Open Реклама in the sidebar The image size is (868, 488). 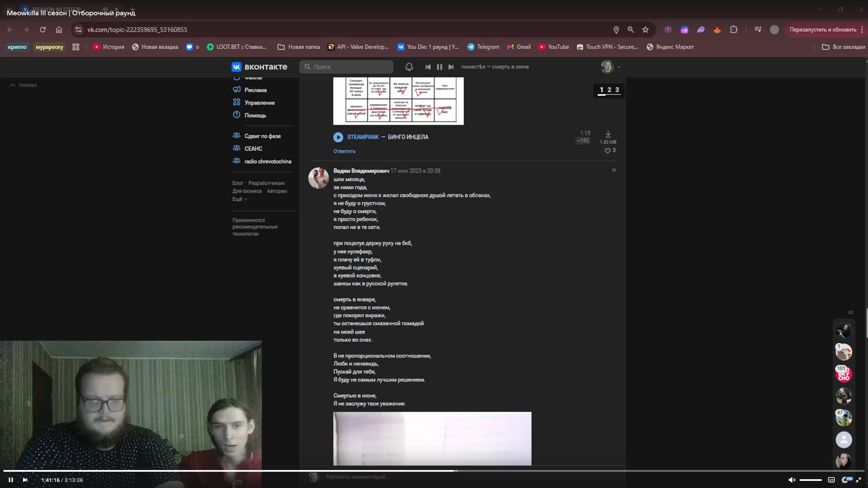255,90
